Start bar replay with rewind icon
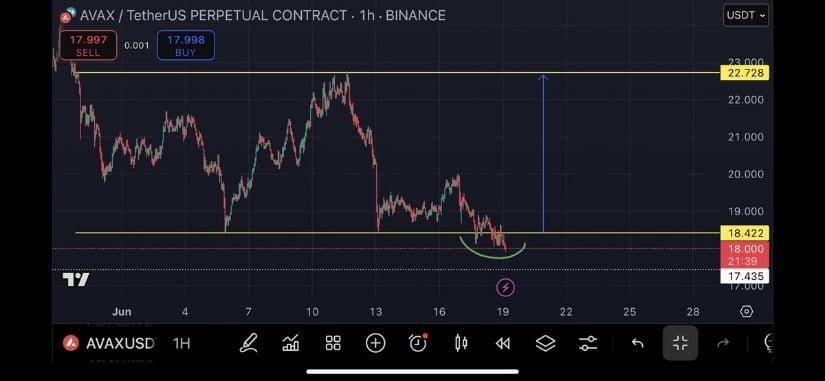825x381 pixels. pyautogui.click(x=502, y=344)
